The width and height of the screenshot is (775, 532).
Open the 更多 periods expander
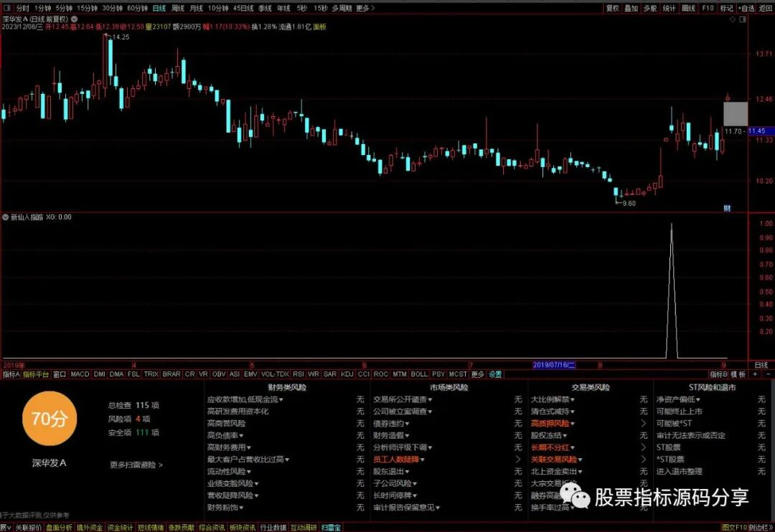tap(365, 9)
